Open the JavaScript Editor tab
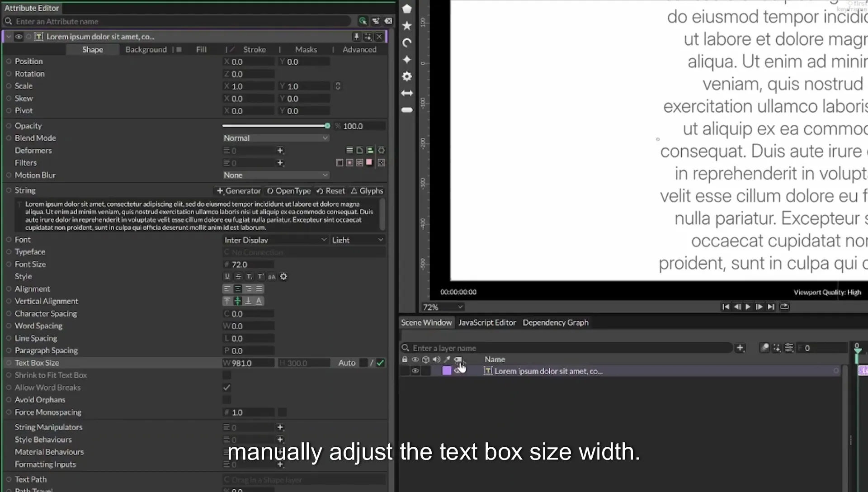 click(x=487, y=322)
